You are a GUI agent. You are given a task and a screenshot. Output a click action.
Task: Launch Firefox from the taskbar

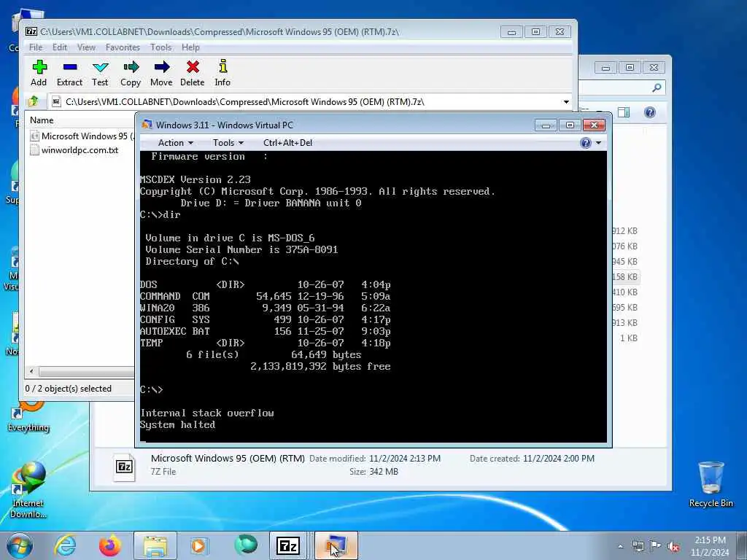click(110, 545)
